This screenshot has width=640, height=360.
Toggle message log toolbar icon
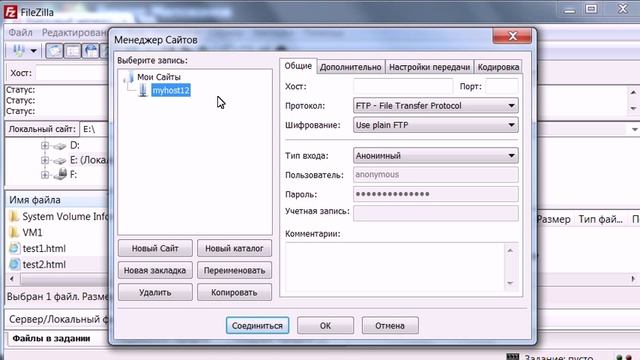point(54,51)
